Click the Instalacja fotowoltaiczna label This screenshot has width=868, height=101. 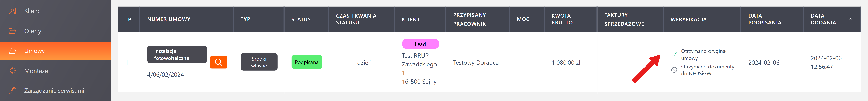click(x=177, y=54)
